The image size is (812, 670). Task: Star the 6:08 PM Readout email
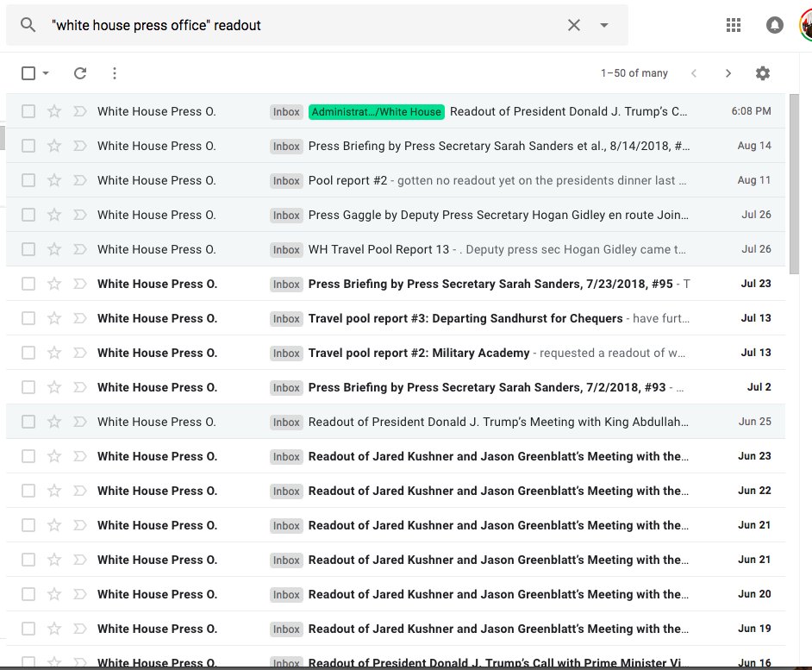(54, 111)
